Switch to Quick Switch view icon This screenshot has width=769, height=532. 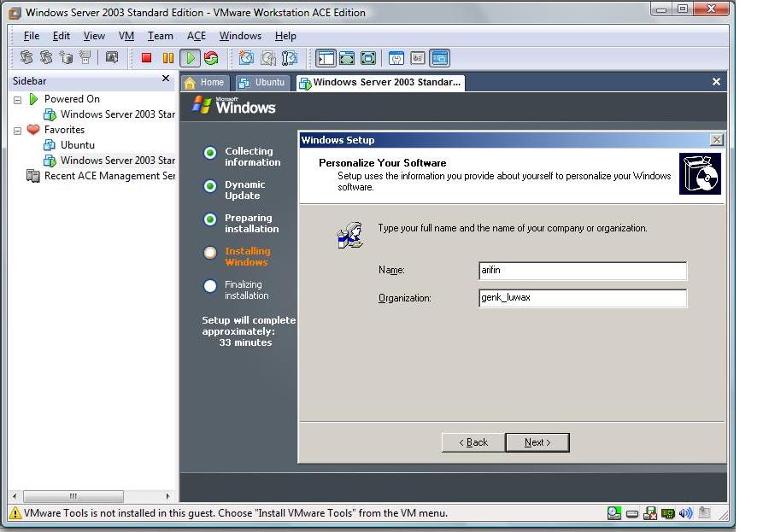click(347, 58)
